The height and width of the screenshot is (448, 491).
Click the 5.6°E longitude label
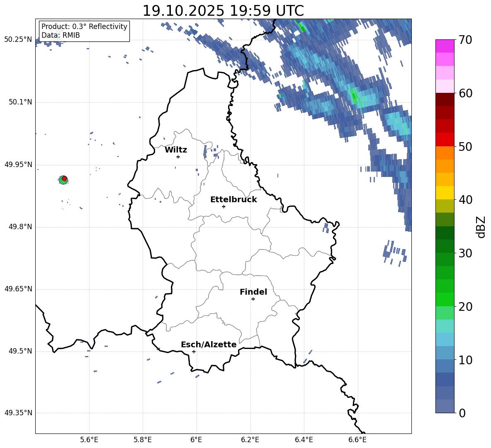click(89, 440)
